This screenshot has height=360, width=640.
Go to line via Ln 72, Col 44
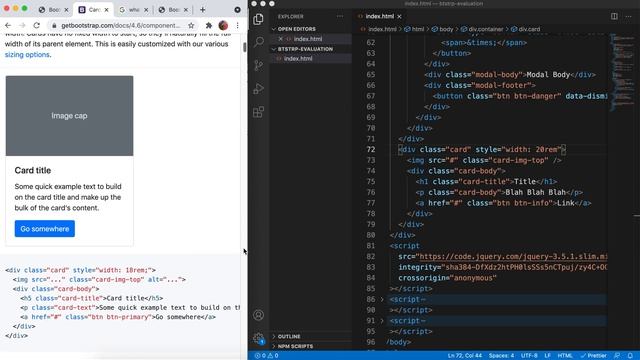(464, 356)
